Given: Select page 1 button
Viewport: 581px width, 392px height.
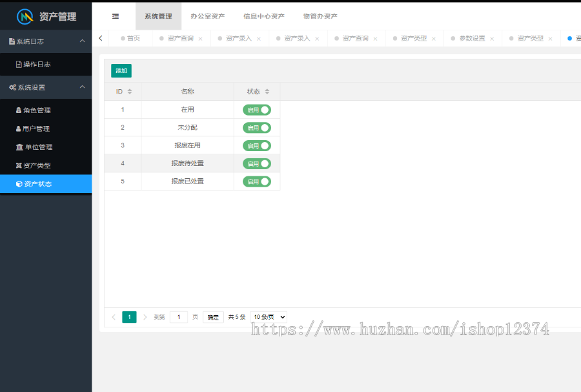Looking at the screenshot, I should [129, 317].
